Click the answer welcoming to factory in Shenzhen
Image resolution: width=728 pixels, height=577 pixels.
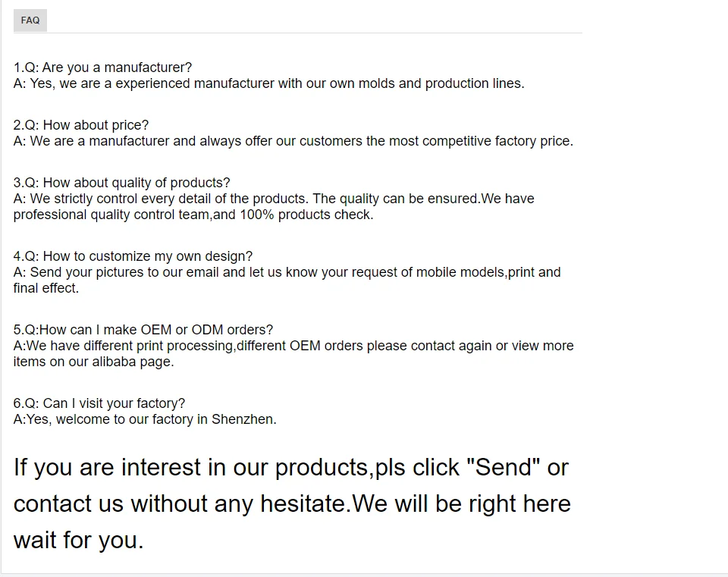pos(144,419)
